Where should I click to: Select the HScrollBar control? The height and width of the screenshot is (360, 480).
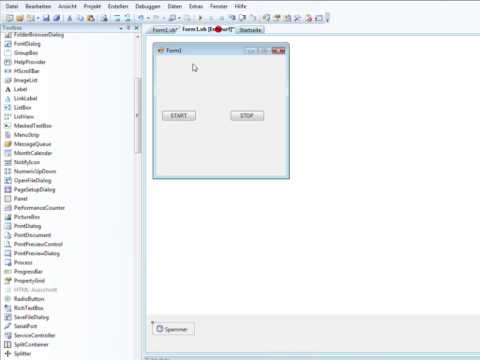tap(27, 71)
